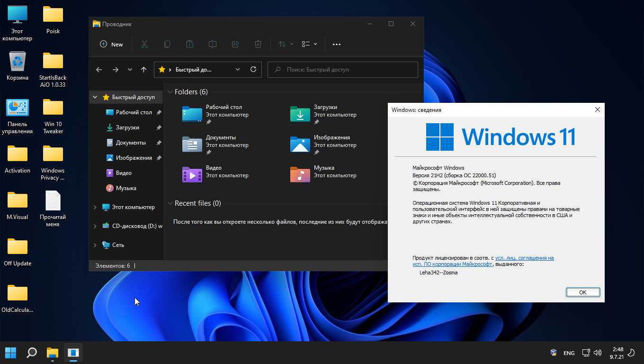Collapse the Recent files (0) group

pos(170,203)
